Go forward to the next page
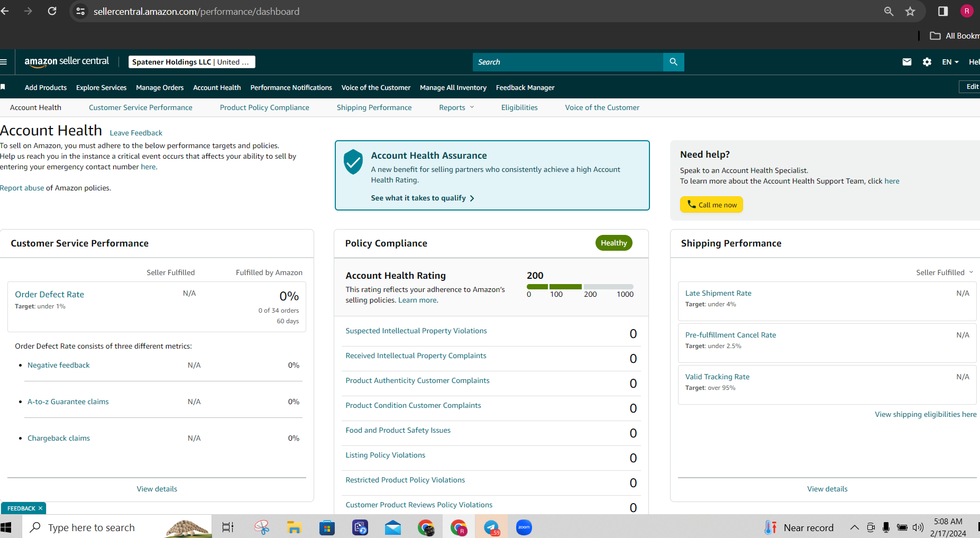The height and width of the screenshot is (538, 980). [28, 11]
